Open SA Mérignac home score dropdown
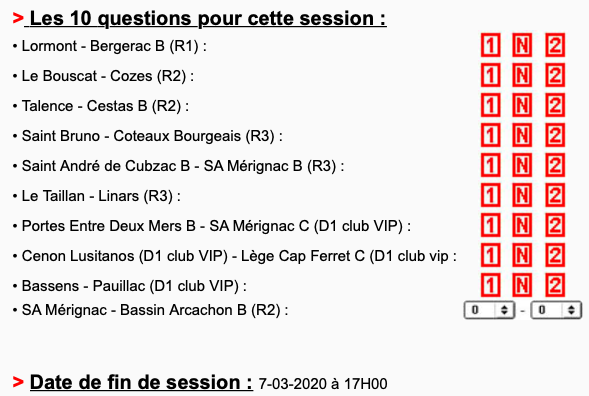Image resolution: width=589 pixels, height=396 pixels. tap(489, 310)
